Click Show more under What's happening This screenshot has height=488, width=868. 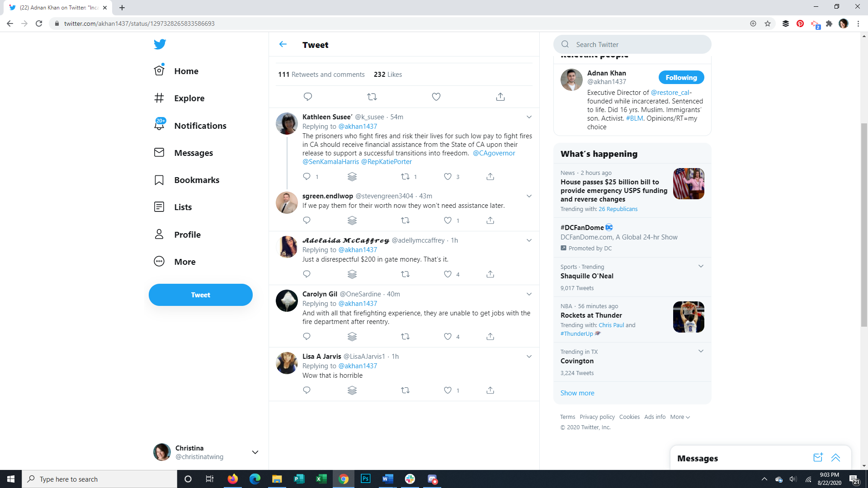tap(577, 393)
